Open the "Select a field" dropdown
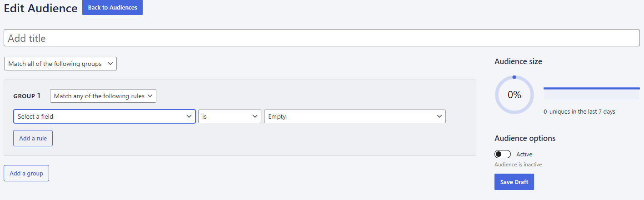This screenshot has height=200, width=644. pos(105,116)
